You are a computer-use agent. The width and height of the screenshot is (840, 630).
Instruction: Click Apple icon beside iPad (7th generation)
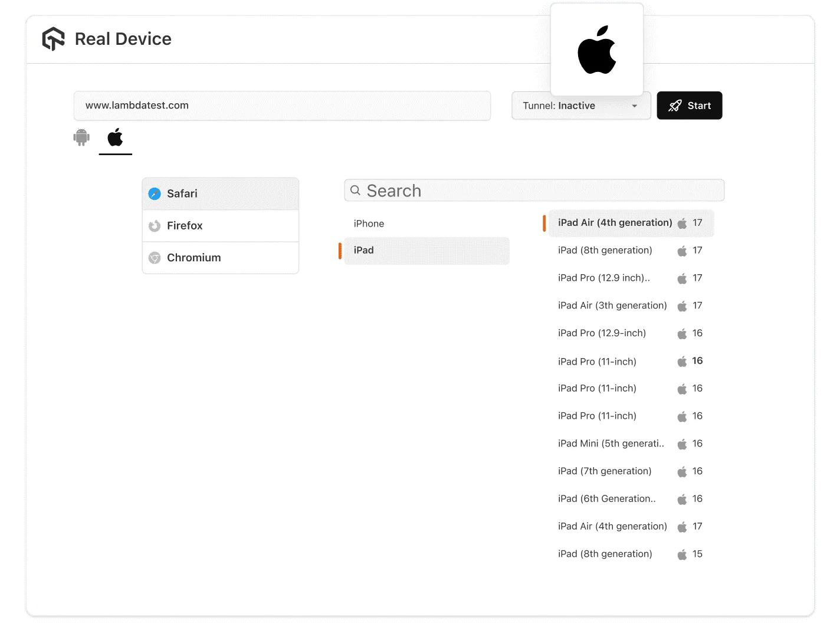(x=682, y=471)
